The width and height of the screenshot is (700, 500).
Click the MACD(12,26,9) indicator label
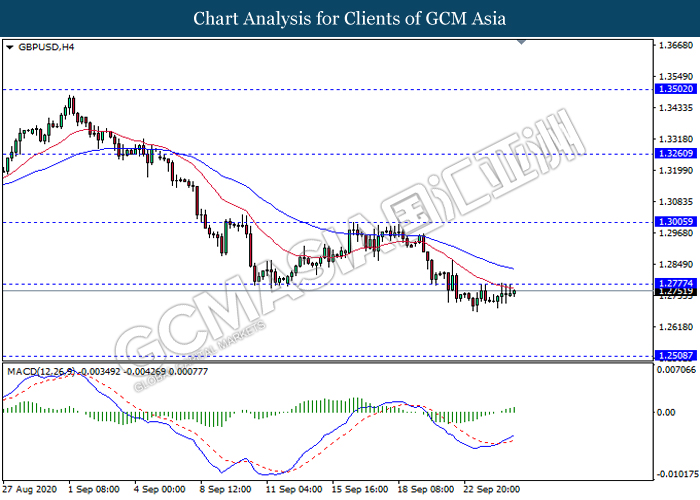(38, 371)
